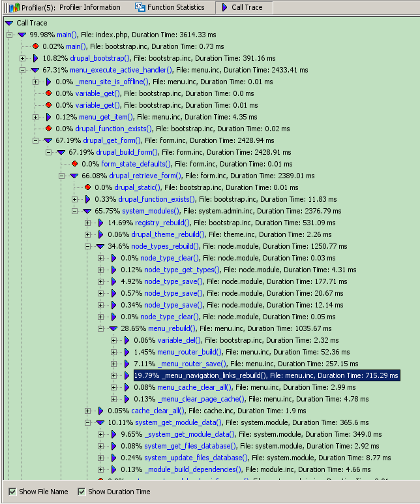This screenshot has width=420, height=504.
Task: Click down-triangle icon of menu_rebuild()
Action: pyautogui.click(x=113, y=328)
